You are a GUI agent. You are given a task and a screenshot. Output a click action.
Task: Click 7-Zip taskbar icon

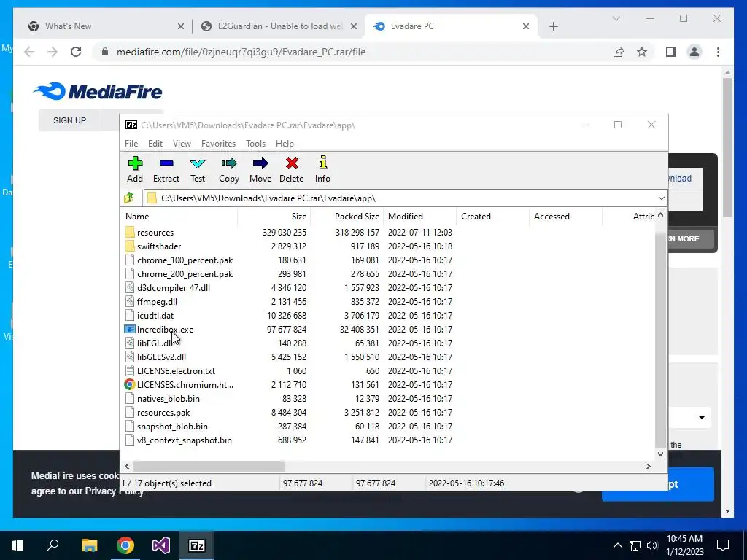click(197, 545)
